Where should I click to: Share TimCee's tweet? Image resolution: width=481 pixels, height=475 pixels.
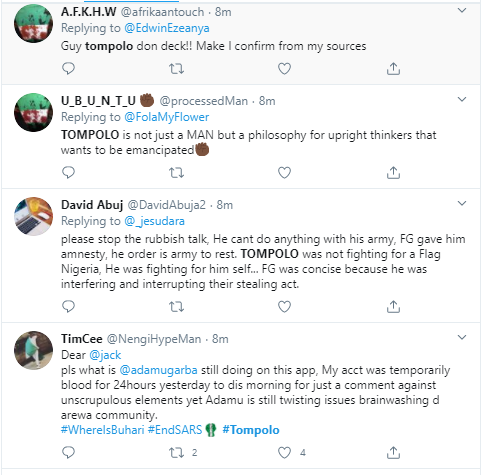coord(393,453)
